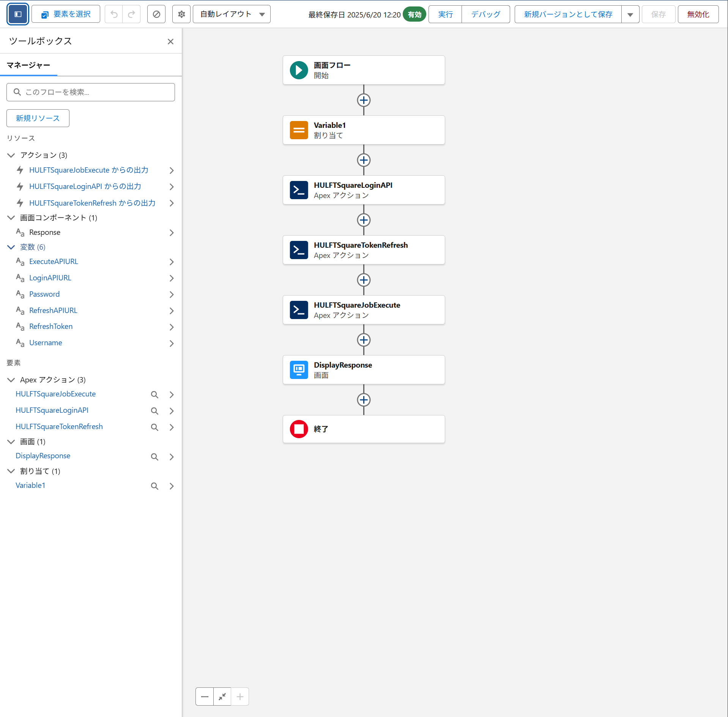Open the ExecuteAPIURL variable
The image size is (728, 717).
pos(54,262)
